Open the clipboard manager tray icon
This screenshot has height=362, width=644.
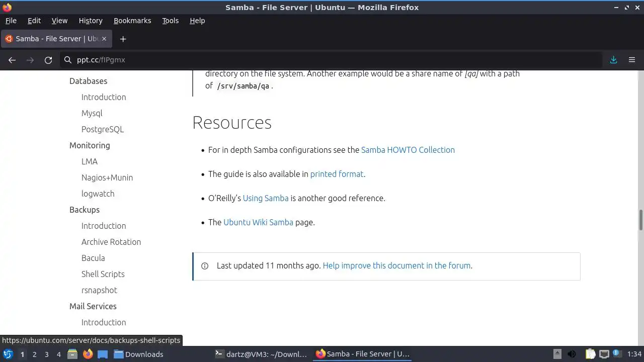pyautogui.click(x=590, y=354)
